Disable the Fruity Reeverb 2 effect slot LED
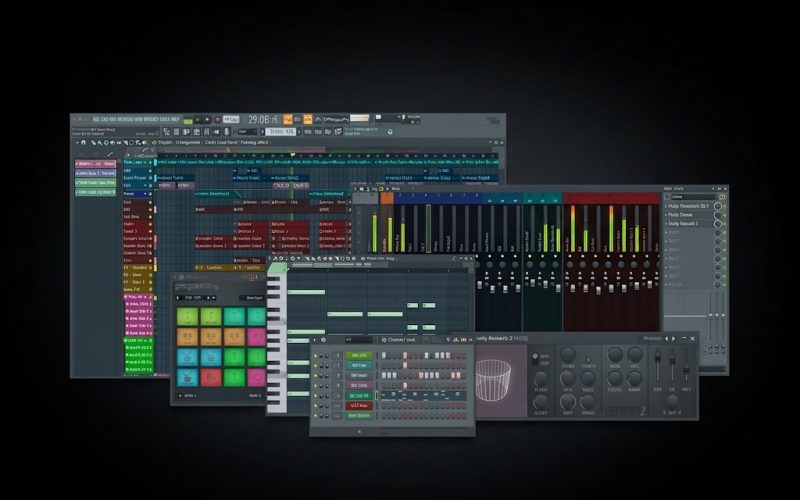The image size is (800, 500). coord(724,224)
